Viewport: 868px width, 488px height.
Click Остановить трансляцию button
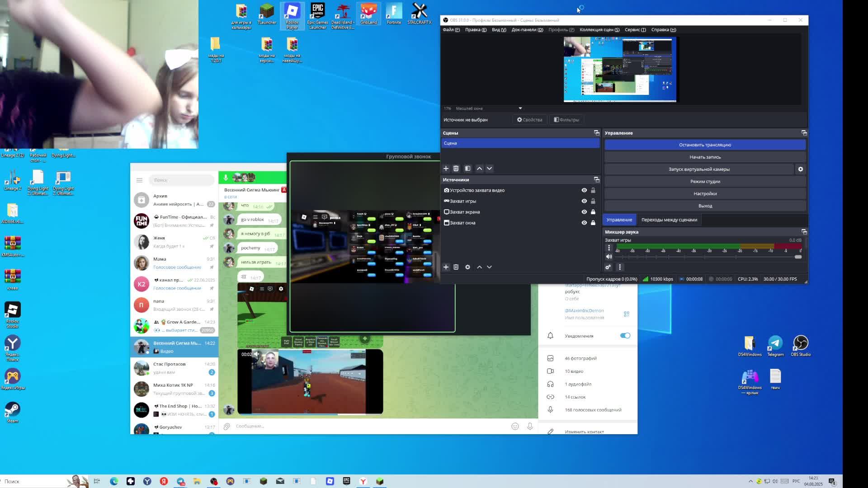point(704,145)
